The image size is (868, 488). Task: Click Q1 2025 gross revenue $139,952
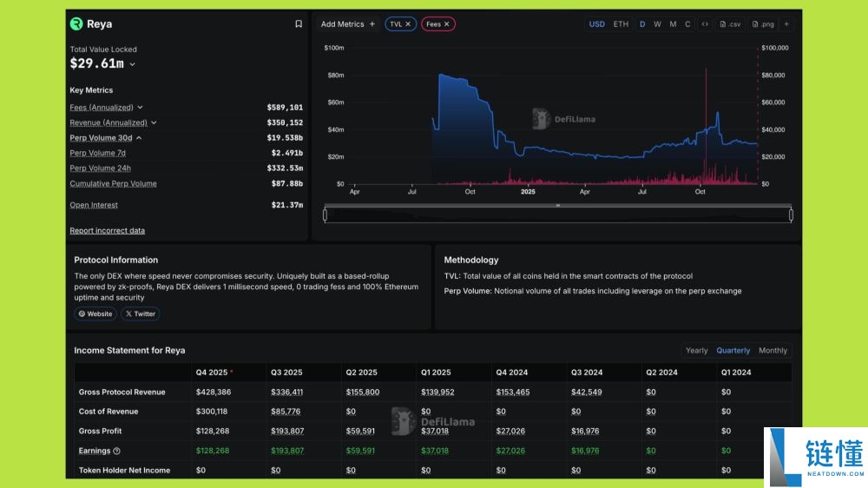(x=437, y=392)
